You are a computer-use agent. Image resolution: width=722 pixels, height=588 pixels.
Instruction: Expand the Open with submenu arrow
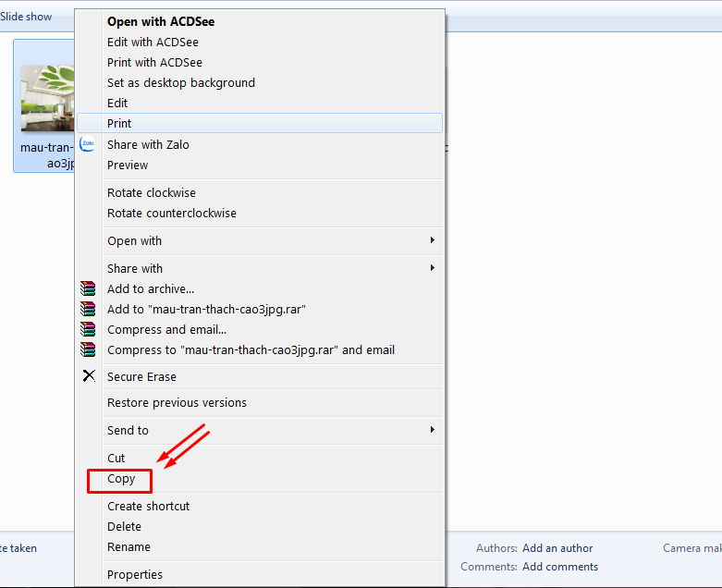(433, 241)
